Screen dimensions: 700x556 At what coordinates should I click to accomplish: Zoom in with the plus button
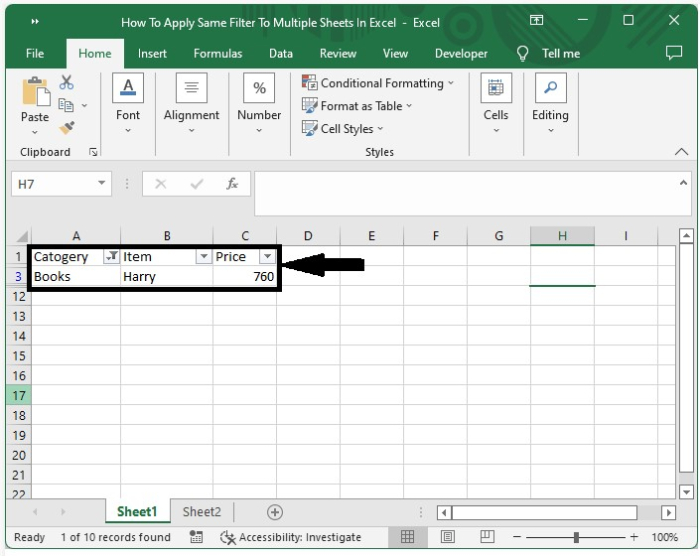(634, 537)
